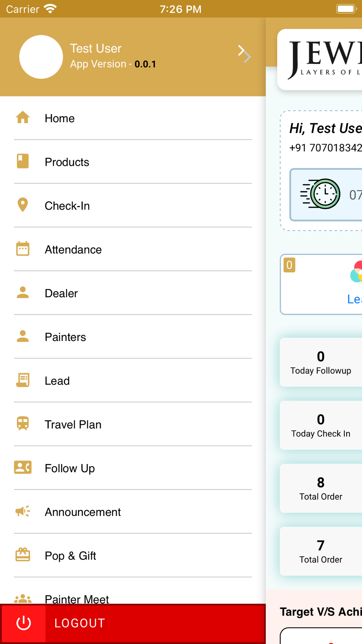Screen dimensions: 362x644
Task: Click the Home house icon
Action: (23, 118)
